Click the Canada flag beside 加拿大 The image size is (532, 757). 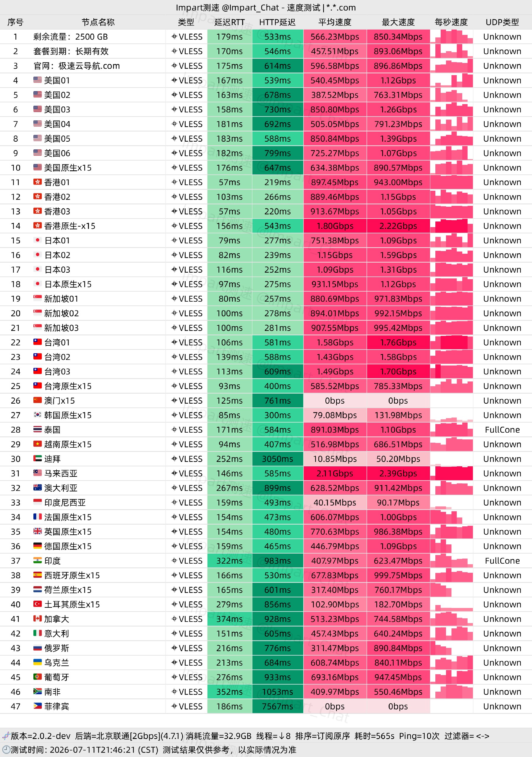click(38, 619)
